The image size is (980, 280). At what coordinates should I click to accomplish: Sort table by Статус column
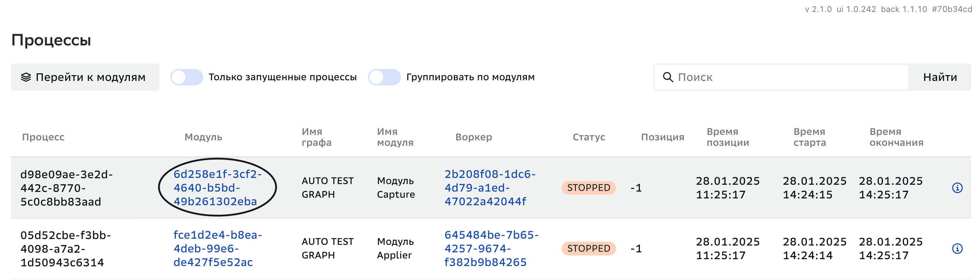point(589,137)
